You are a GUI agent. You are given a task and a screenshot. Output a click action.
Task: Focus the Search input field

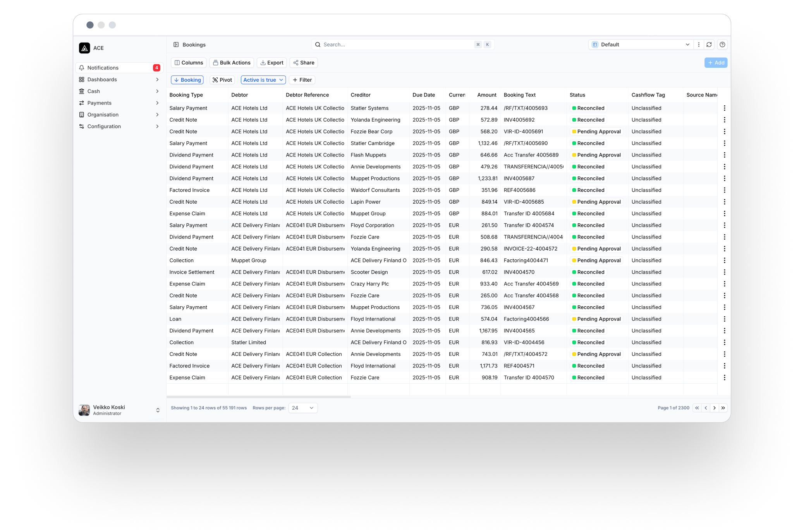(x=395, y=45)
